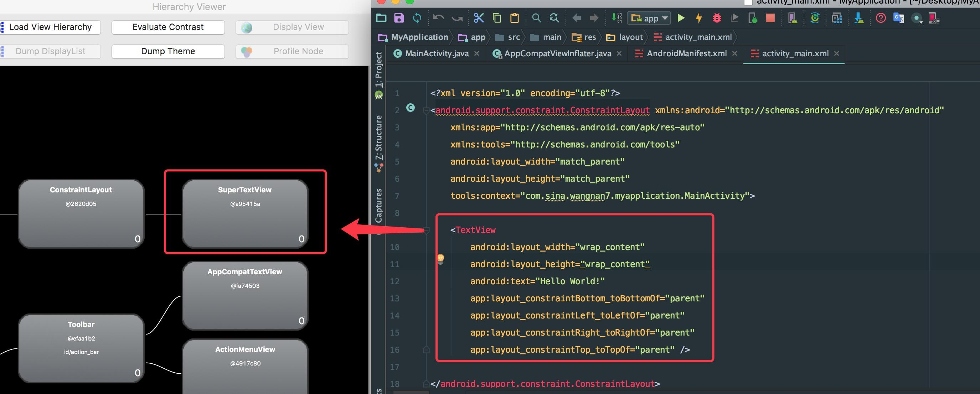Toggle the Structure side panel
980x394 pixels.
coord(378,138)
